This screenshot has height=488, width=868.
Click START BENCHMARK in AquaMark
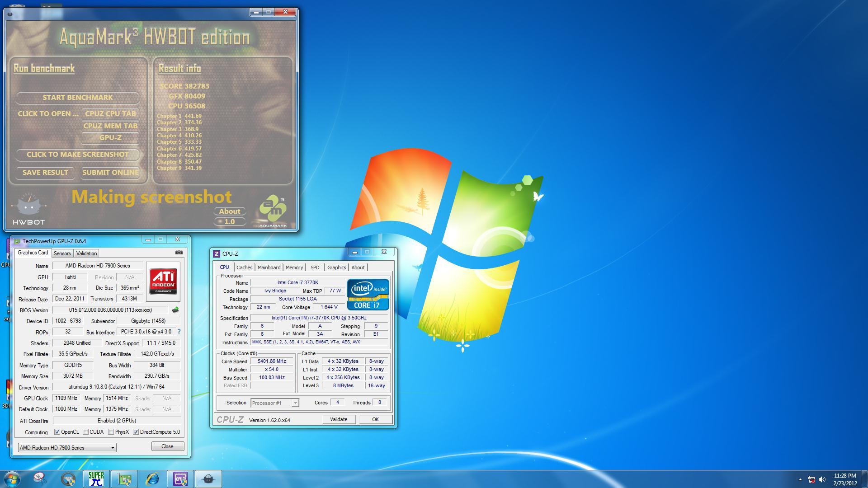78,98
